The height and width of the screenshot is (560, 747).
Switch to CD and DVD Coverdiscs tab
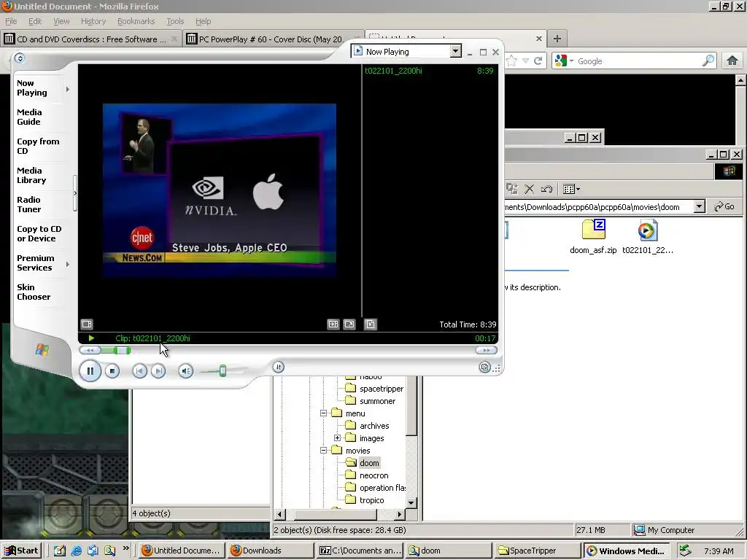91,39
